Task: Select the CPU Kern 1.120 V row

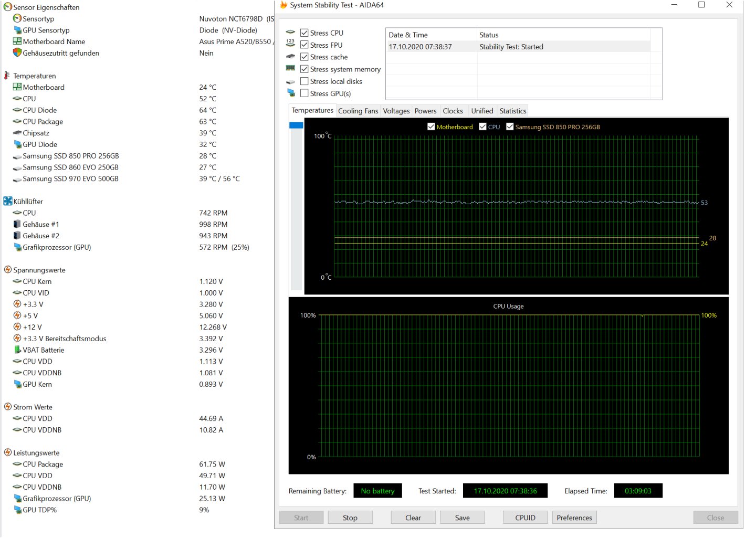Action: [x=136, y=281]
